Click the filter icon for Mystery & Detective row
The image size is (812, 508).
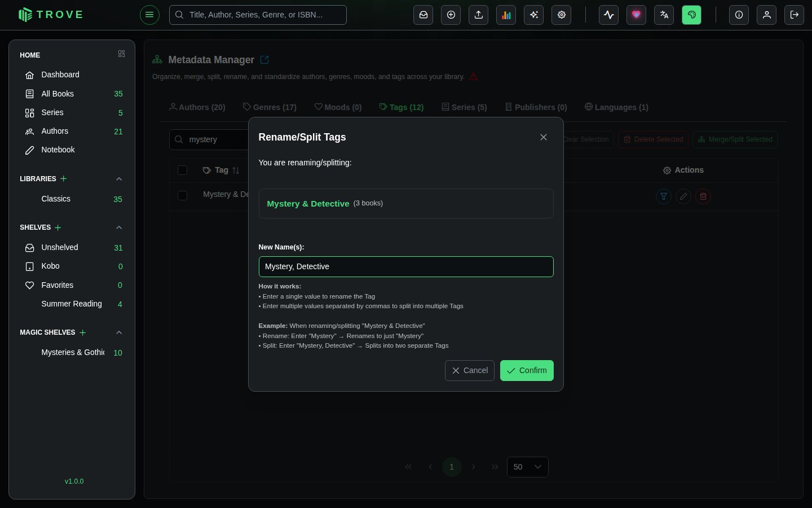[x=664, y=196]
